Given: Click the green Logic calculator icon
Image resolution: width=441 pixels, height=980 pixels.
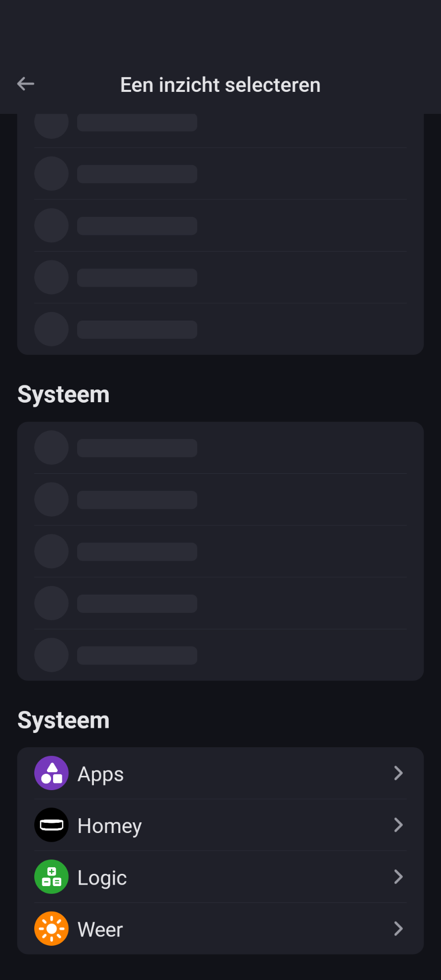Looking at the screenshot, I should tap(52, 877).
